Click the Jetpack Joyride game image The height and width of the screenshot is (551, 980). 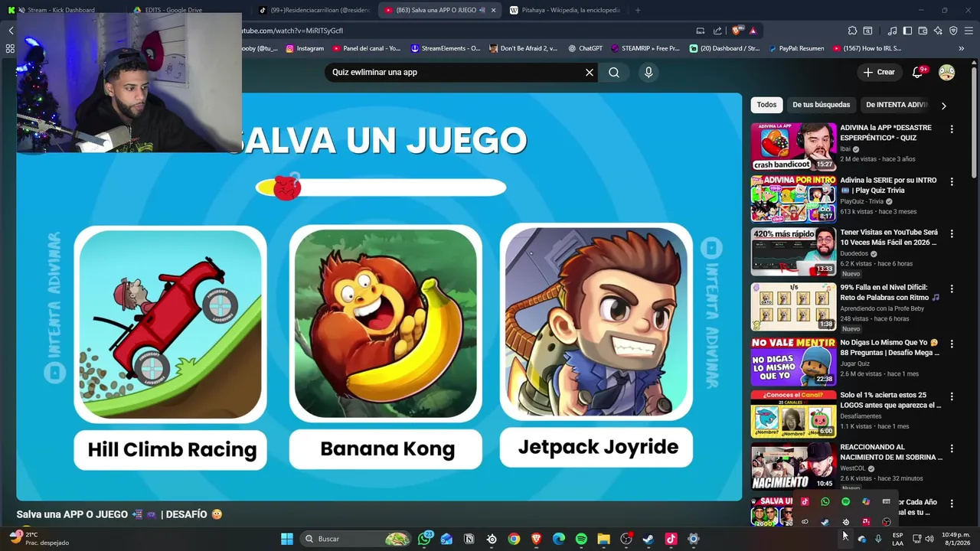tap(596, 321)
